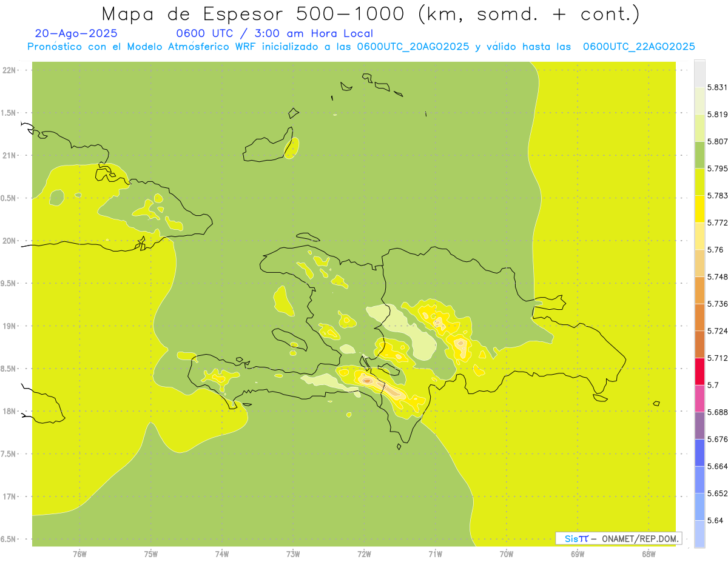Click the 74W longitude label
The height and width of the screenshot is (562, 728).
(x=221, y=554)
